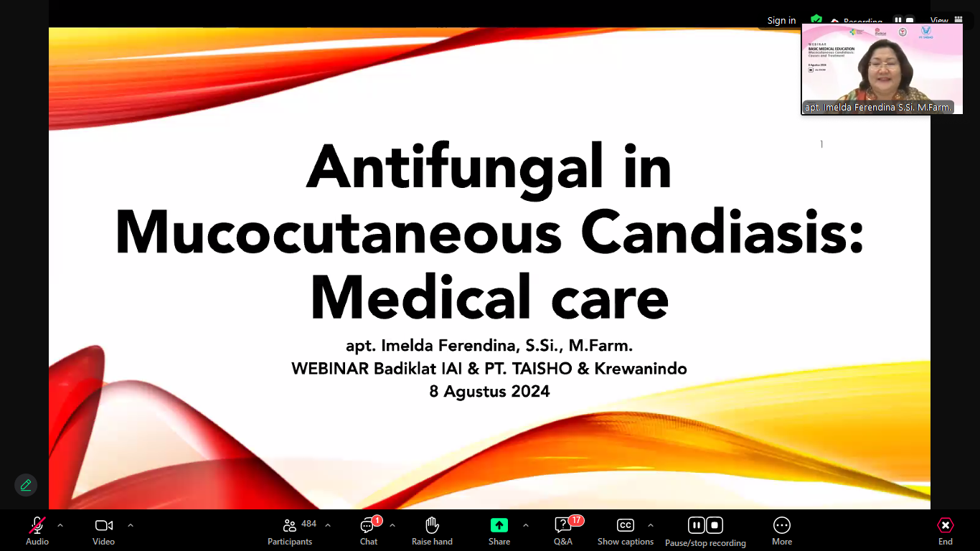The image size is (980, 551).
Task: Expand caption options arrow beside Show captions
Action: tap(651, 525)
